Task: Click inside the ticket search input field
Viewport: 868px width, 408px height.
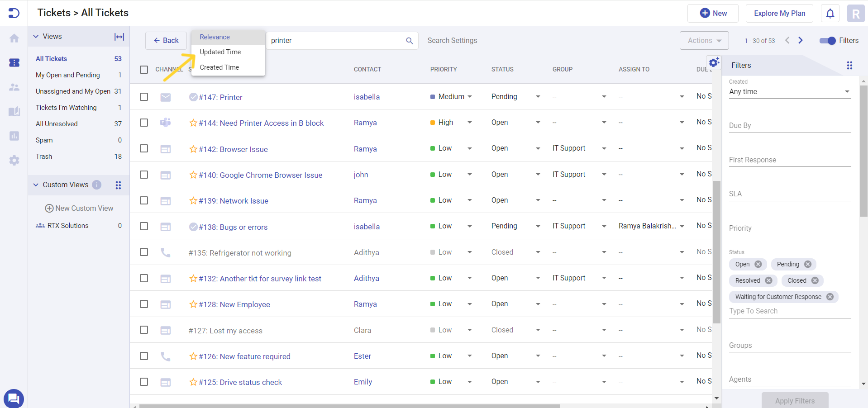Action: (335, 41)
